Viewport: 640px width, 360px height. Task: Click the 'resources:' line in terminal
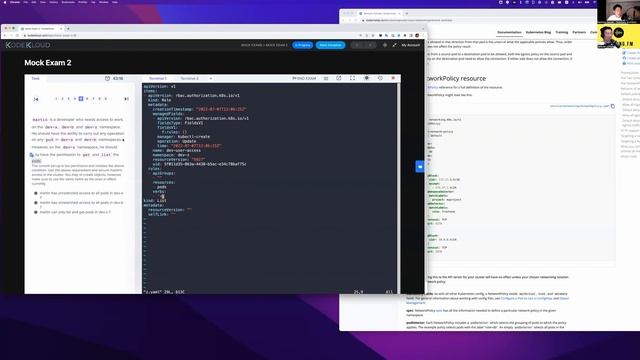[164, 182]
